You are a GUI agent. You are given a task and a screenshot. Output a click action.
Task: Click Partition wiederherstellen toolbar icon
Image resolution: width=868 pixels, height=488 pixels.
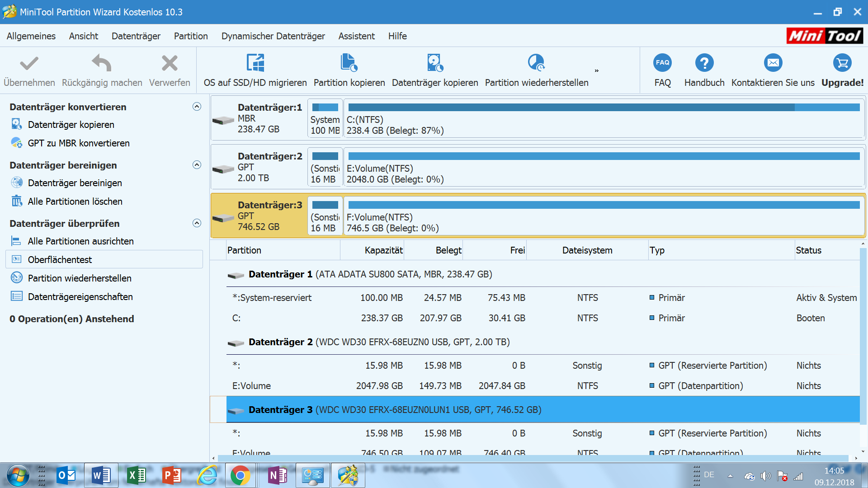[x=536, y=63]
